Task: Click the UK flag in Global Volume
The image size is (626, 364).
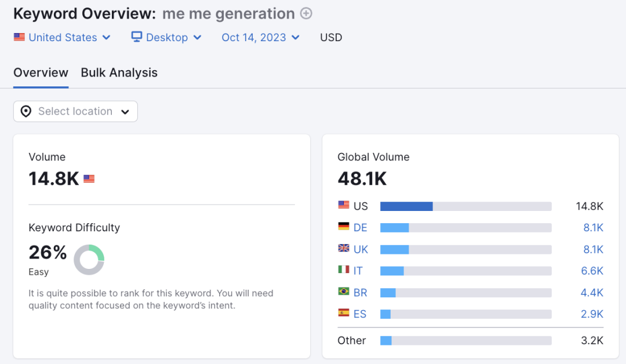Action: click(x=344, y=249)
